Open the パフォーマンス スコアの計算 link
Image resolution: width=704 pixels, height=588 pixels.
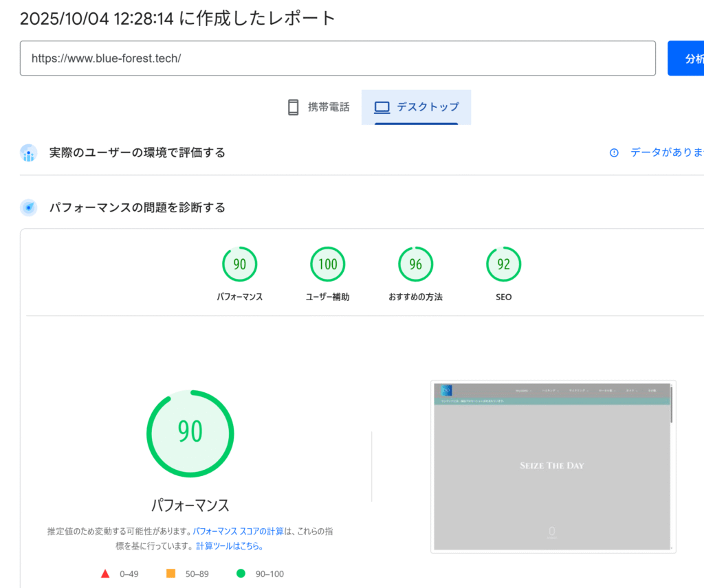pyautogui.click(x=238, y=532)
